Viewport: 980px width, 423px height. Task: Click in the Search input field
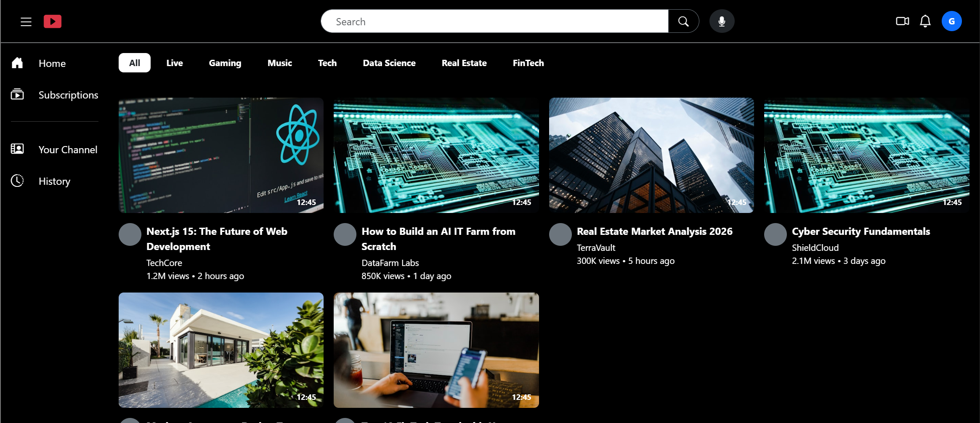point(494,21)
